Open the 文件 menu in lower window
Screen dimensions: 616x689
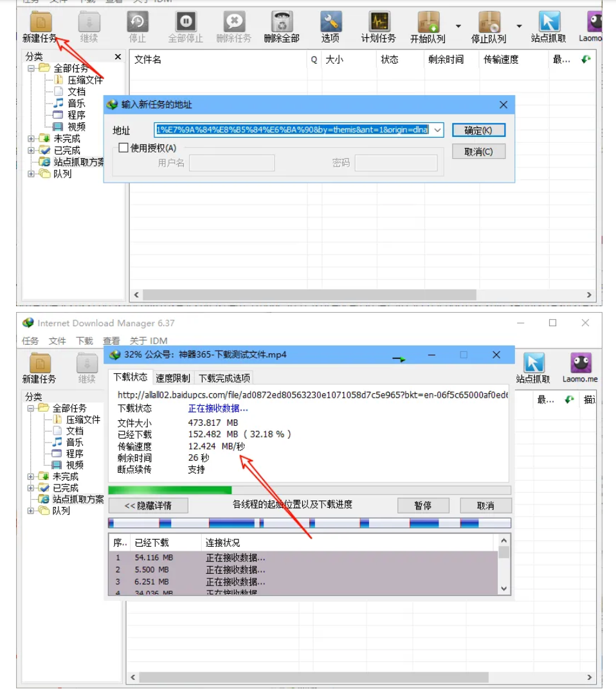point(57,341)
